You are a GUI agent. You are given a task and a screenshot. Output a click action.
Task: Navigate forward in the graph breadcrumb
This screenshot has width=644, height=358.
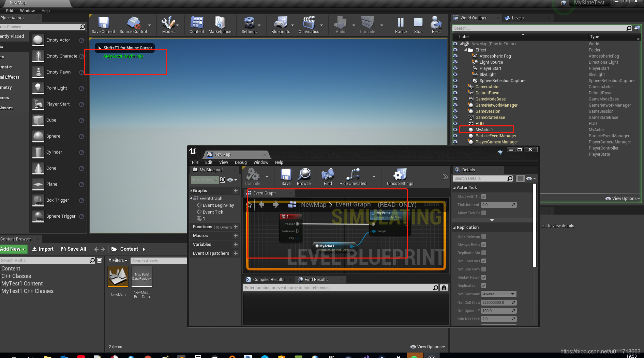(x=275, y=204)
